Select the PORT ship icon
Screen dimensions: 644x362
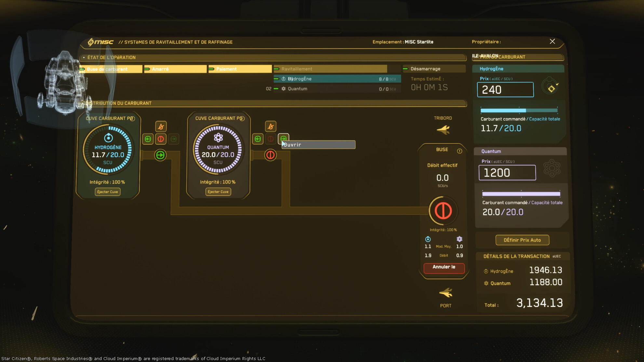coord(446,292)
